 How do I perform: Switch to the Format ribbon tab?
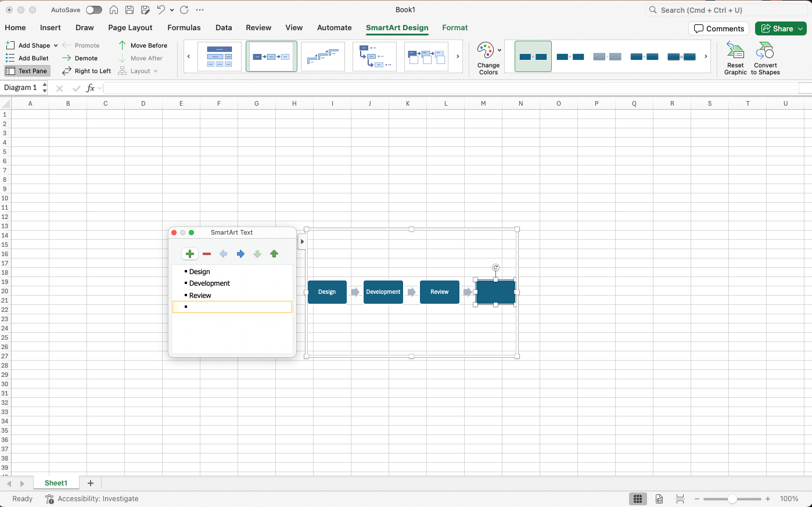455,27
